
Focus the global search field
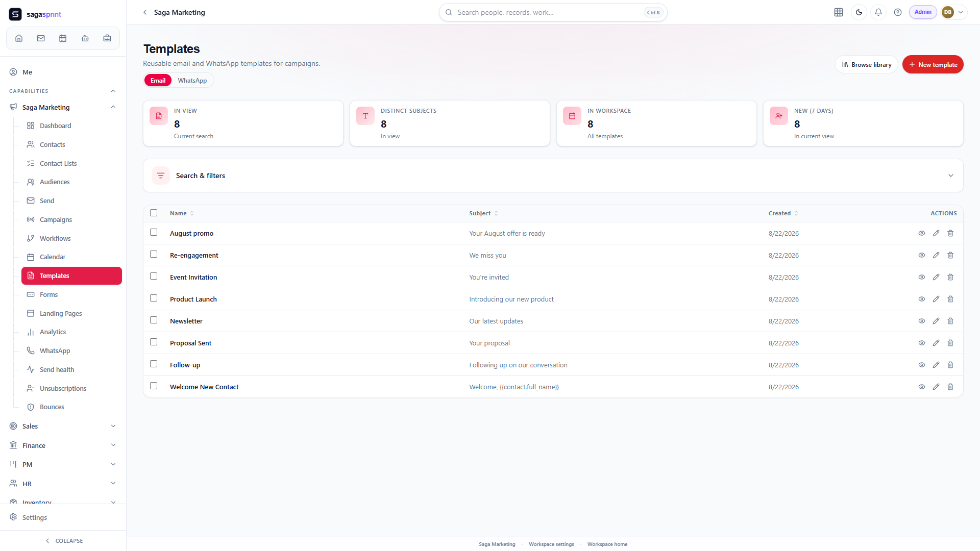pos(553,12)
